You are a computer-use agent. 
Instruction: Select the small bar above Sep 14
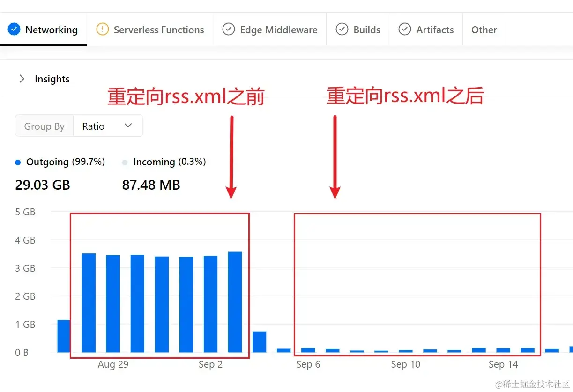pyautogui.click(x=503, y=350)
